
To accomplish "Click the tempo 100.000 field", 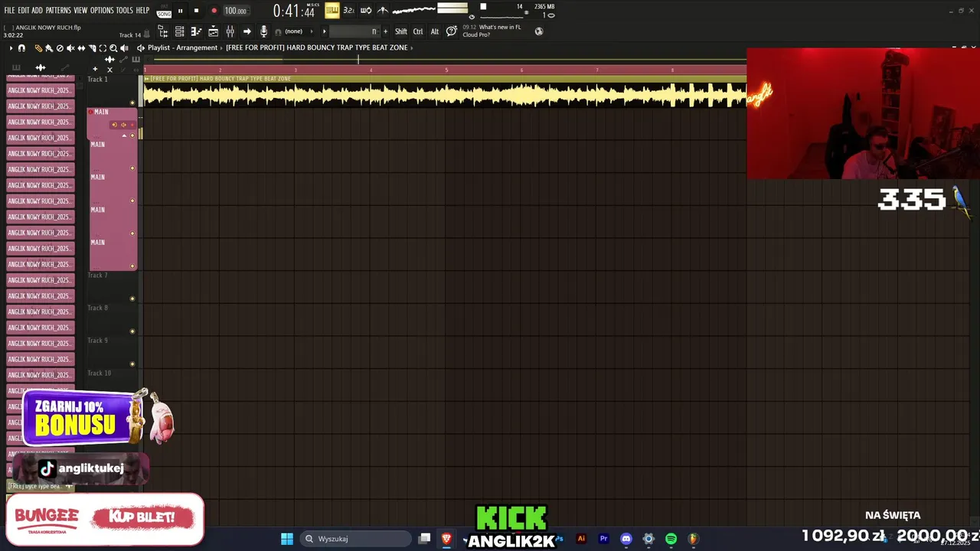I will [x=235, y=11].
